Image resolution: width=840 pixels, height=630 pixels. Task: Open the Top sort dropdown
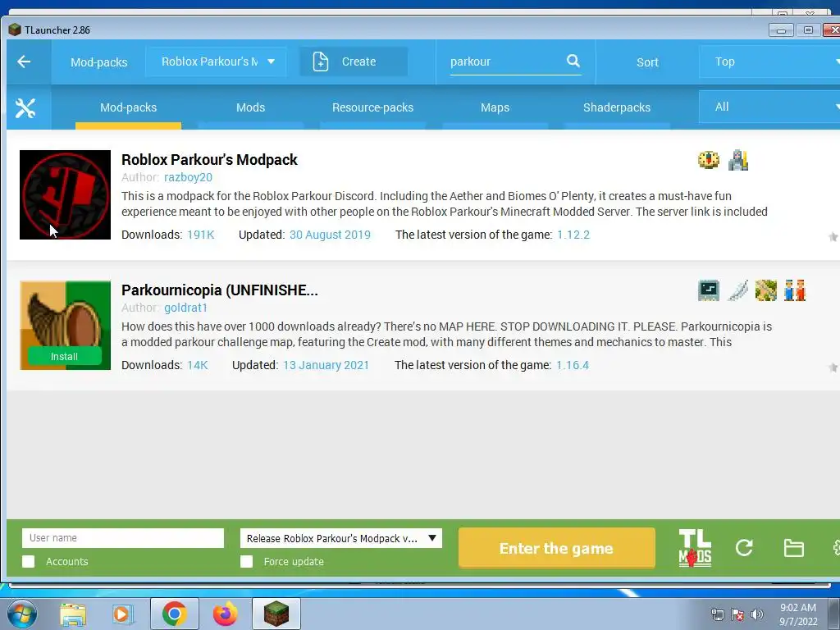pyautogui.click(x=769, y=62)
